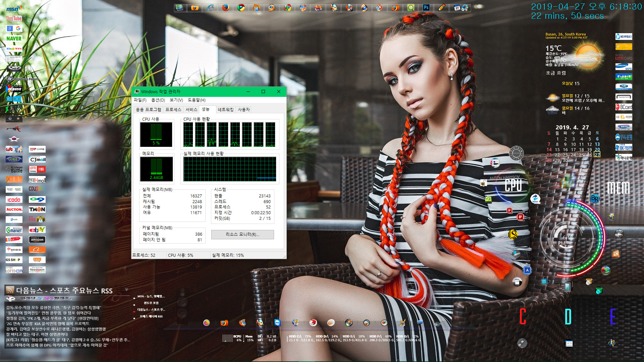Open the 옵션(O) menu in Task Manager
The height and width of the screenshot is (362, 644).
pos(158,100)
